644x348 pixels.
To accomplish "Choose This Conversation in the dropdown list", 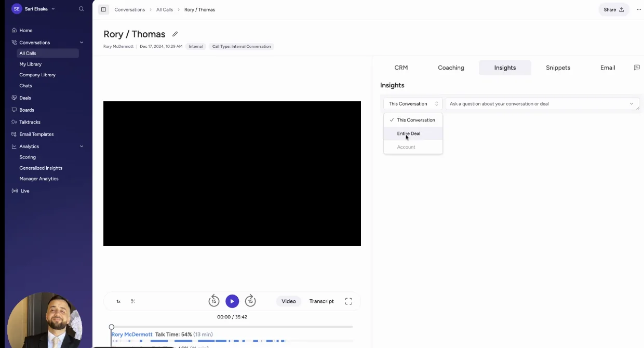I will click(413, 120).
